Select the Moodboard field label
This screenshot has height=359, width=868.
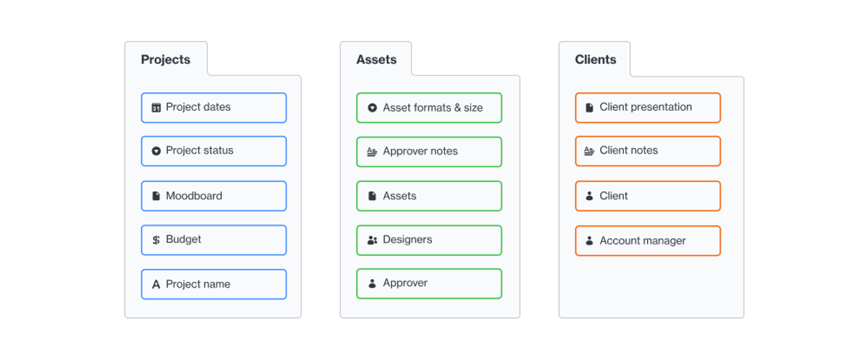(x=194, y=196)
